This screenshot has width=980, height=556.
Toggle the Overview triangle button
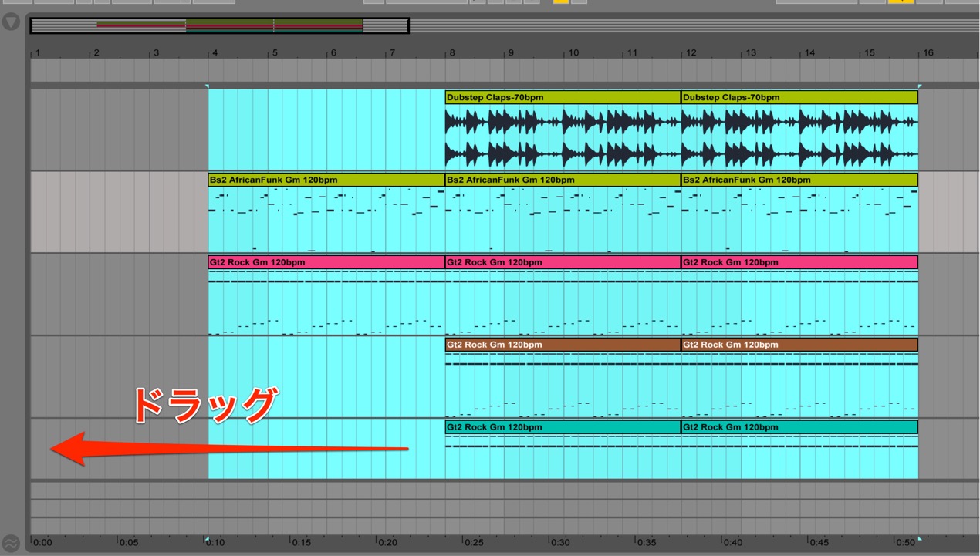[x=11, y=22]
